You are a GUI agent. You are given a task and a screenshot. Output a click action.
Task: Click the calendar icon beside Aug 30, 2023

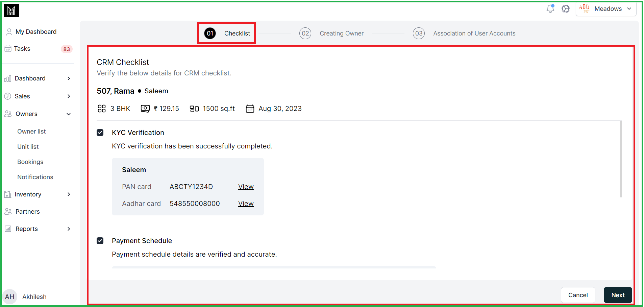coord(250,109)
